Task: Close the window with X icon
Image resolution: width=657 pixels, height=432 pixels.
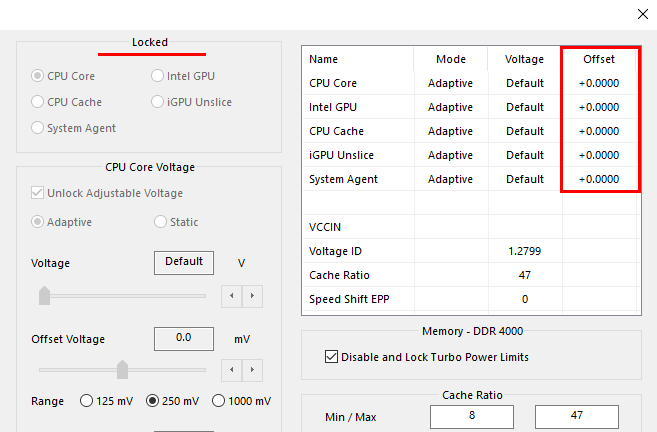Action: point(643,14)
